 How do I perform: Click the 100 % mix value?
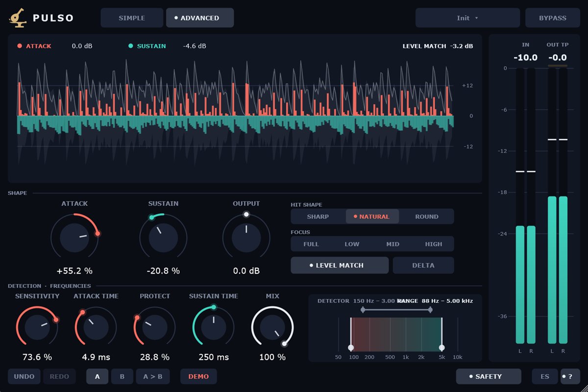click(272, 357)
